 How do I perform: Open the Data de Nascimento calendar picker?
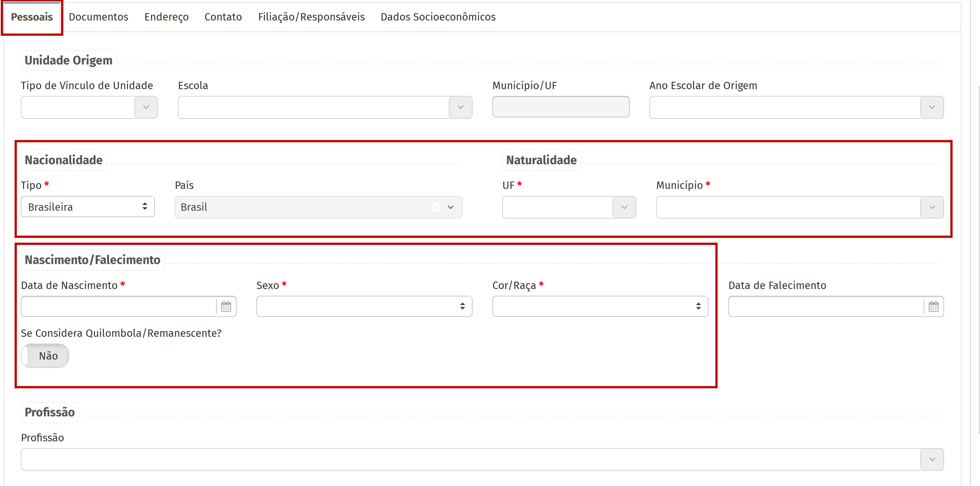tap(226, 306)
